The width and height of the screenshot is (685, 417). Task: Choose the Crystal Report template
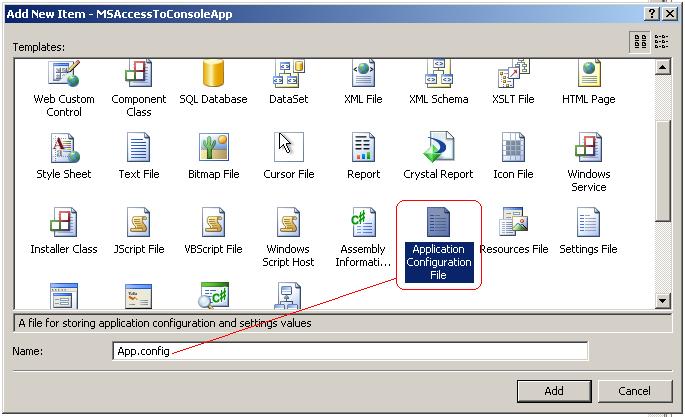(438, 151)
